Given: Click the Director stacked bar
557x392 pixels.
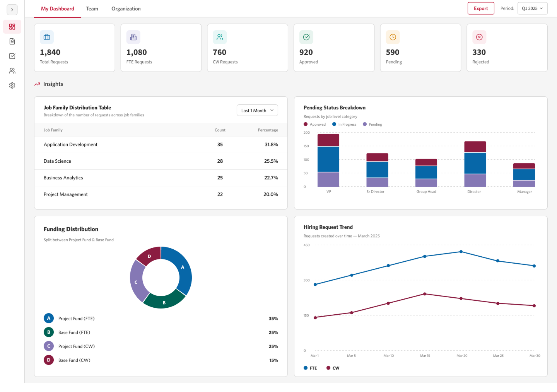Looking at the screenshot, I should coord(475,164).
